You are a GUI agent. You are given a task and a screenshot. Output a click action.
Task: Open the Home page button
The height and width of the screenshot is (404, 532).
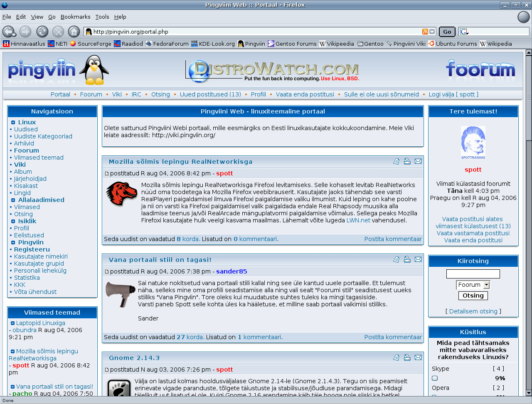tap(74, 32)
